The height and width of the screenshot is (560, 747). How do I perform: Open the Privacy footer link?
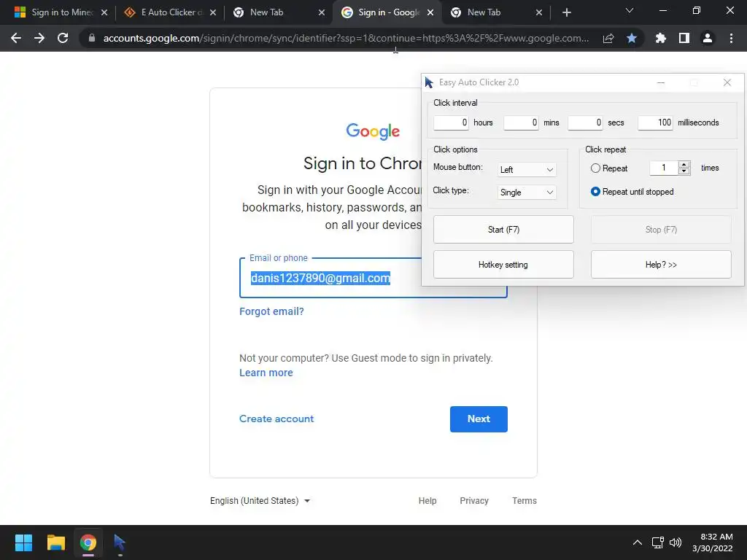click(x=474, y=500)
